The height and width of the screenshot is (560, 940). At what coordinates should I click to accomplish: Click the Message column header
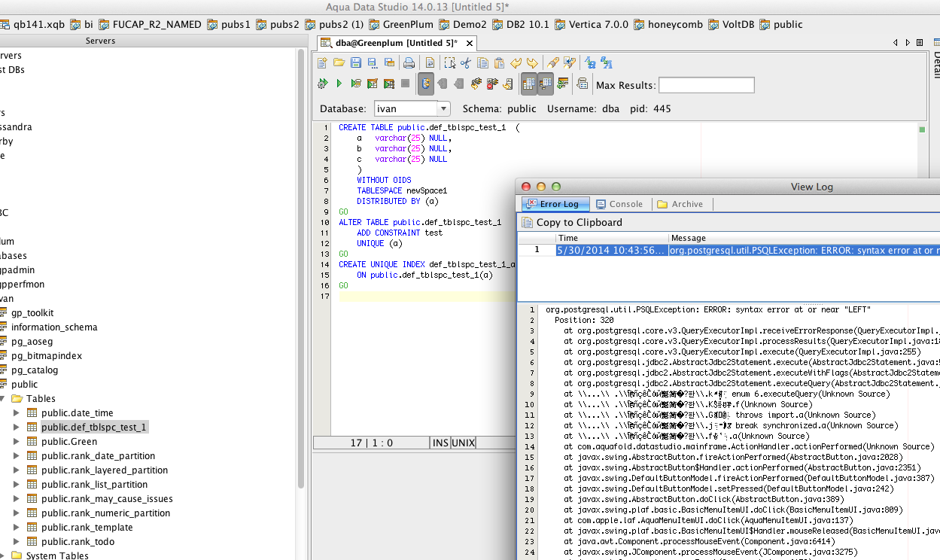[804, 238]
